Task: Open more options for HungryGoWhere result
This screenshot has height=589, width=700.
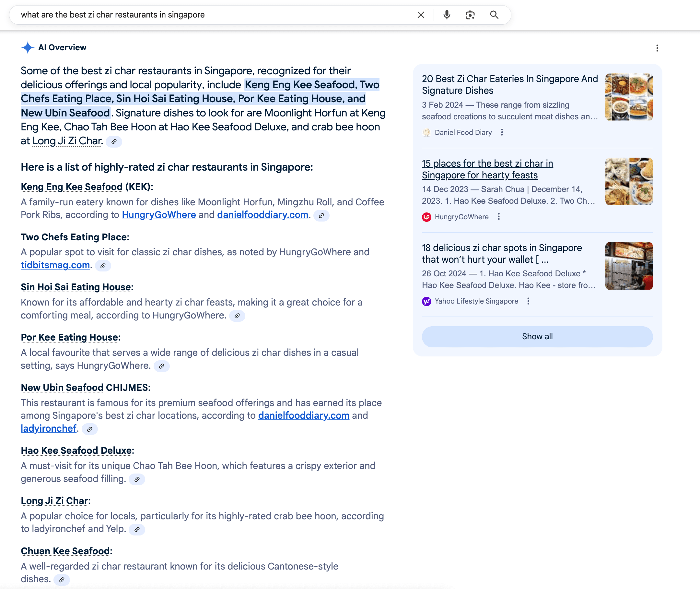Action: point(498,217)
